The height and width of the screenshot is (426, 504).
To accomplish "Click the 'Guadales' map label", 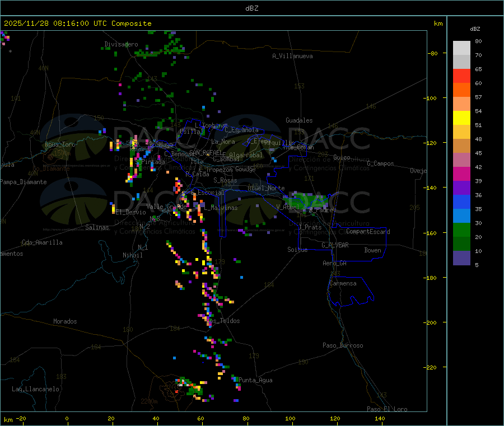I will [x=299, y=120].
